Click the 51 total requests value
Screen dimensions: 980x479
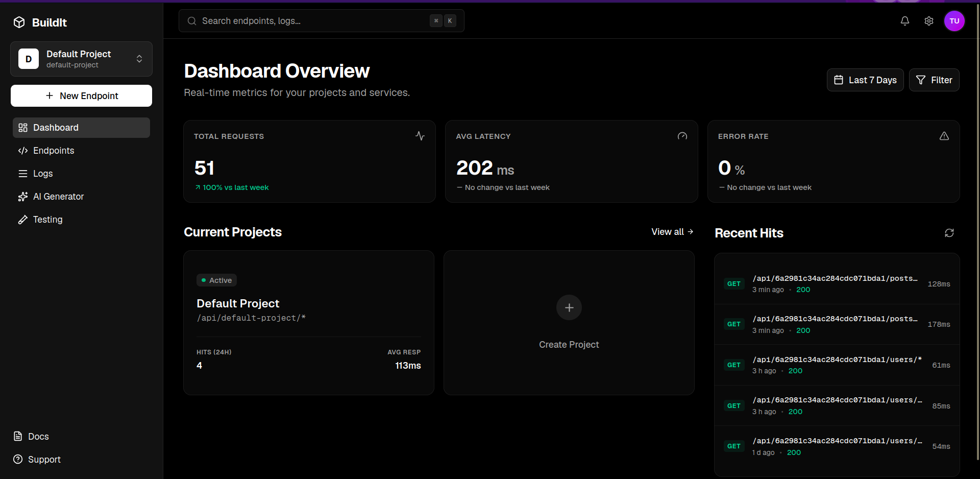click(x=204, y=168)
